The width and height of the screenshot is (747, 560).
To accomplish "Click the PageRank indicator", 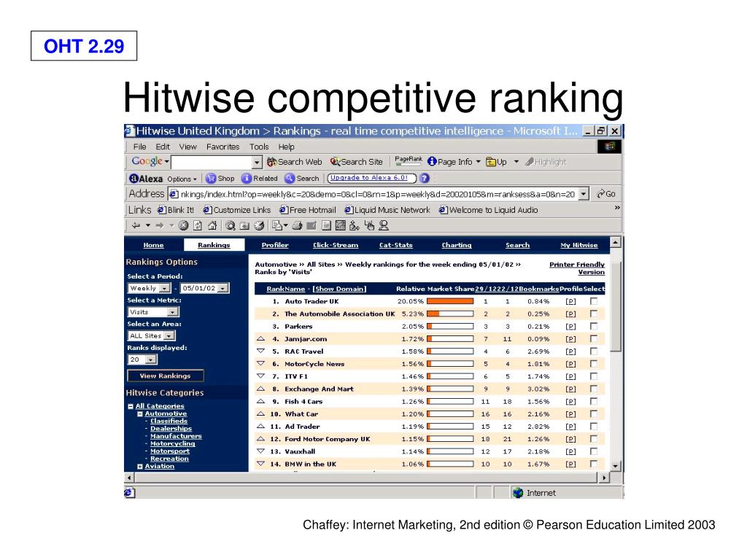I will (x=409, y=161).
